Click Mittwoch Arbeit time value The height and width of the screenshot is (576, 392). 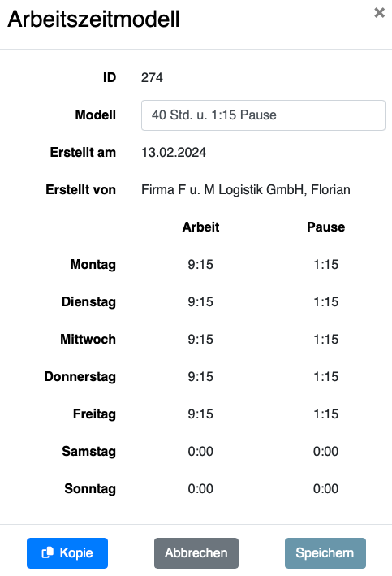tap(200, 339)
